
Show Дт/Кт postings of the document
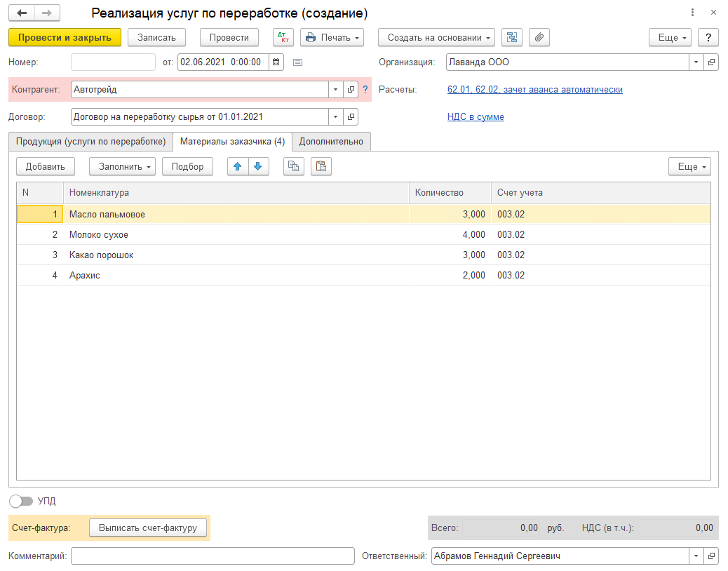283,38
